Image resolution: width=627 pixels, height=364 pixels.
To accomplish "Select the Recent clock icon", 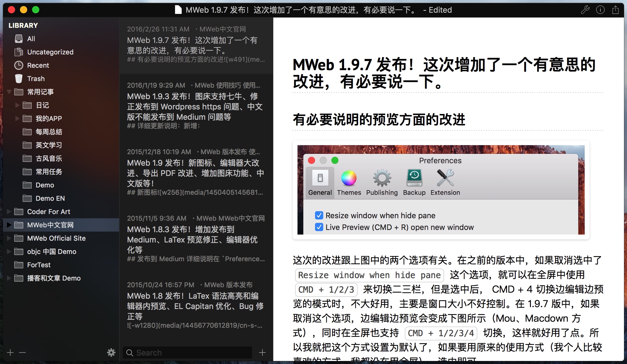I will [19, 65].
